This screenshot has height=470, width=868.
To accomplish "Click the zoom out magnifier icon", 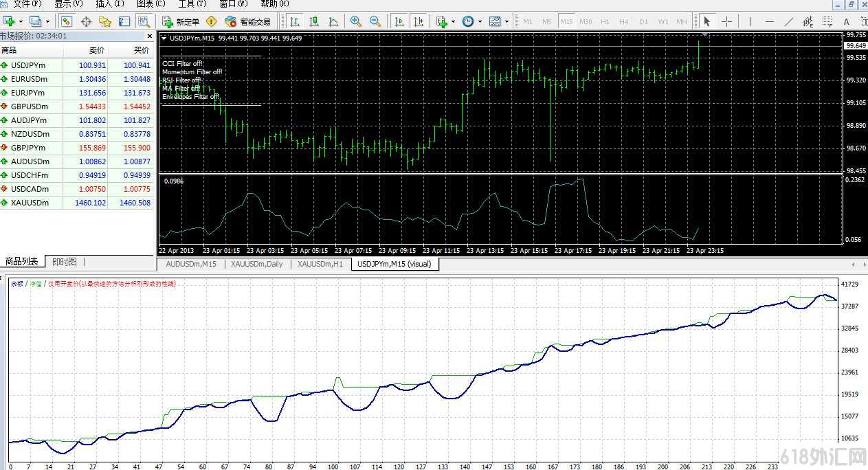I will click(x=375, y=21).
